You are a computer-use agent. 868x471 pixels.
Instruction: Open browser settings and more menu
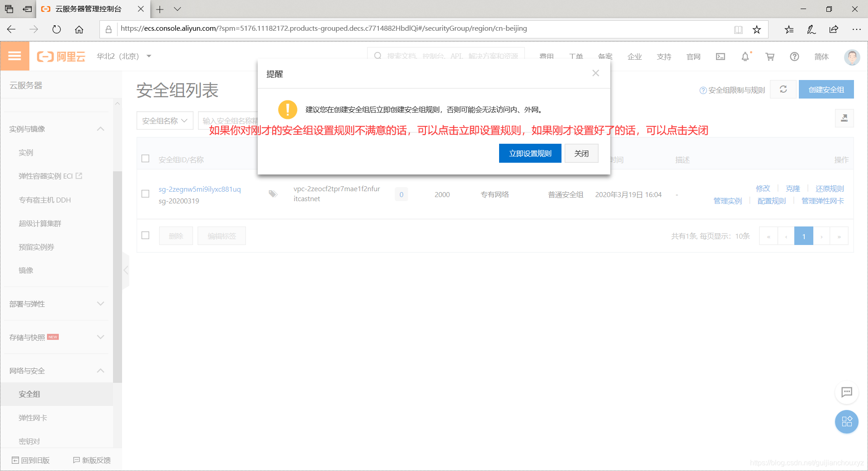(x=856, y=29)
